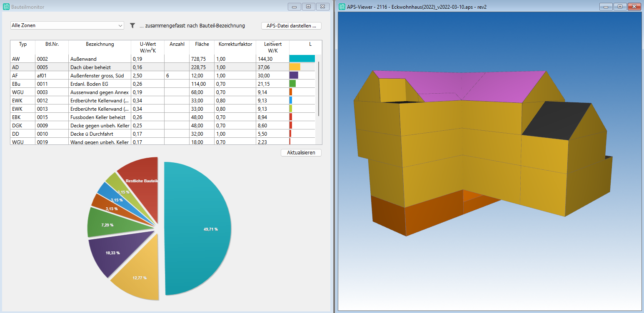Click the Bauteilmonitor title bar app icon

coord(6,7)
